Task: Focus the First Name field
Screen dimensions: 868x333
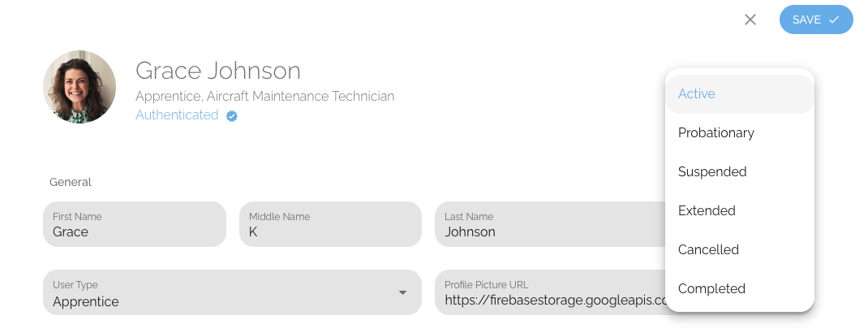Action: (135, 224)
